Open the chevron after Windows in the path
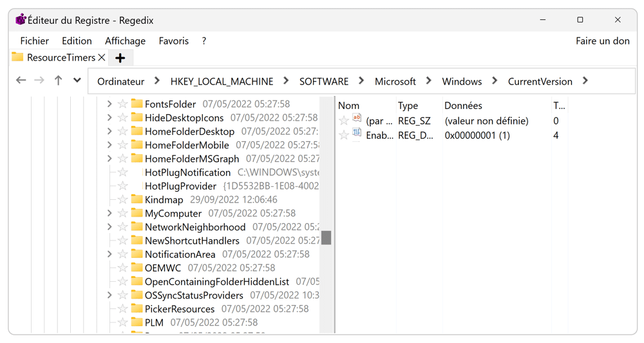644x343 pixels. click(495, 81)
